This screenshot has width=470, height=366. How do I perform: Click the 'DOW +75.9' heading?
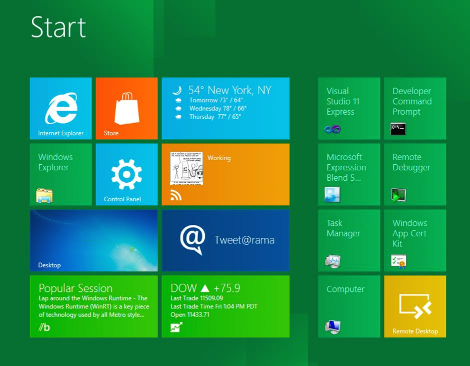click(x=205, y=288)
